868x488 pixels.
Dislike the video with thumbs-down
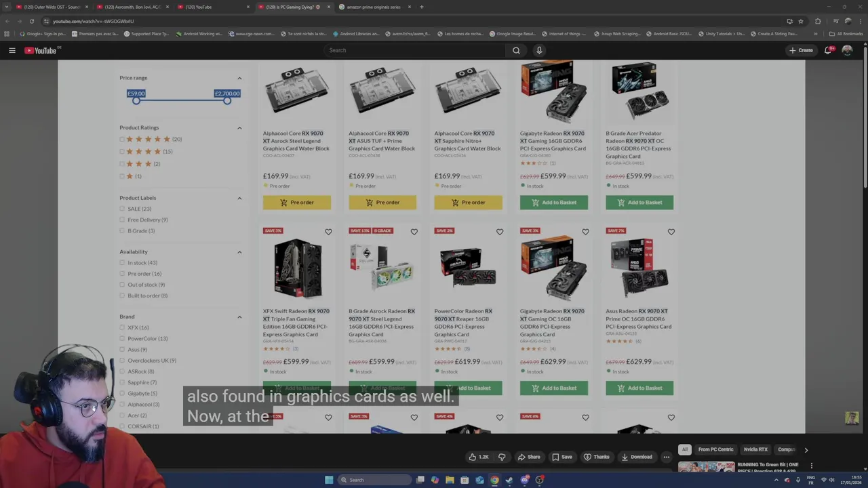tap(502, 457)
